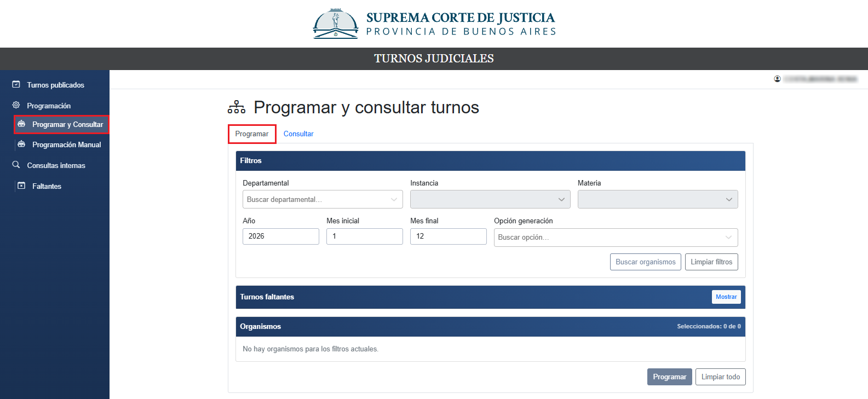Switch to the Programar tab
The width and height of the screenshot is (868, 399).
click(x=252, y=134)
